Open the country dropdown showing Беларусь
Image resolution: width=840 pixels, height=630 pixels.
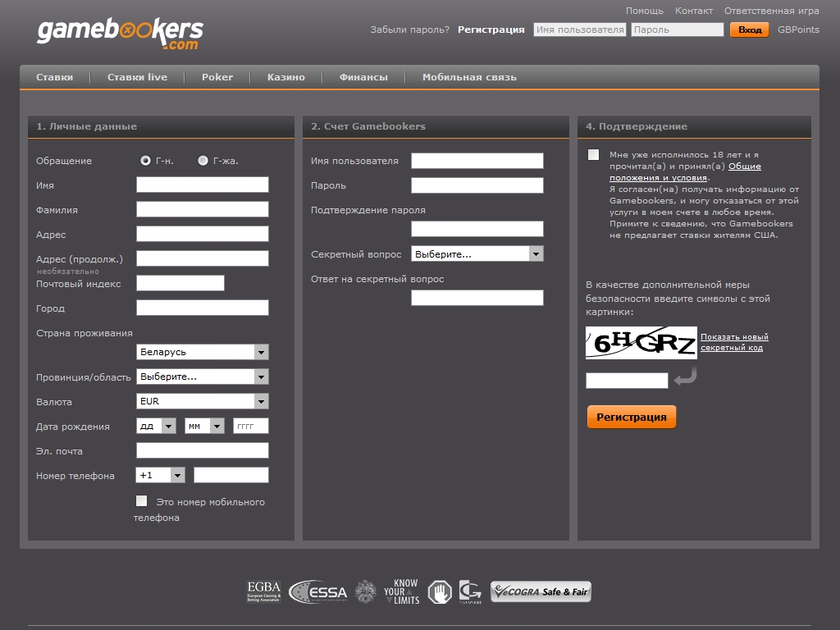pos(202,352)
